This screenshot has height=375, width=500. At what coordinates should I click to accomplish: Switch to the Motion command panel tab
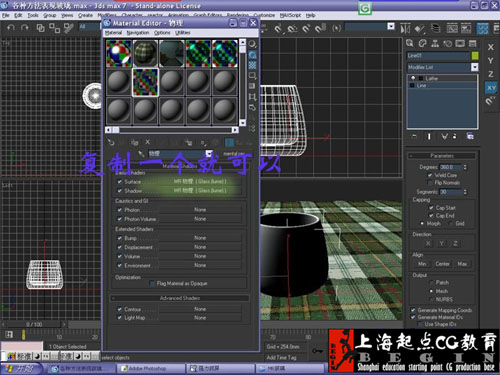coord(447,43)
